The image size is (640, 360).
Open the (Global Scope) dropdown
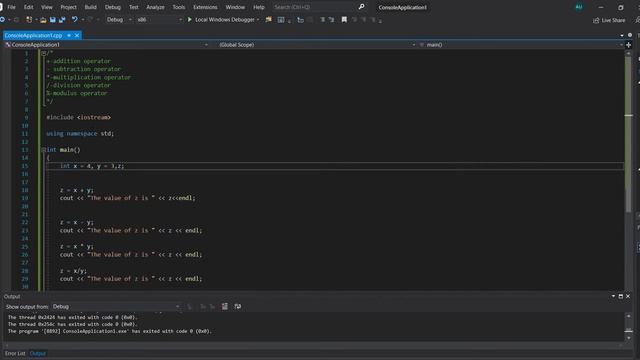316,44
